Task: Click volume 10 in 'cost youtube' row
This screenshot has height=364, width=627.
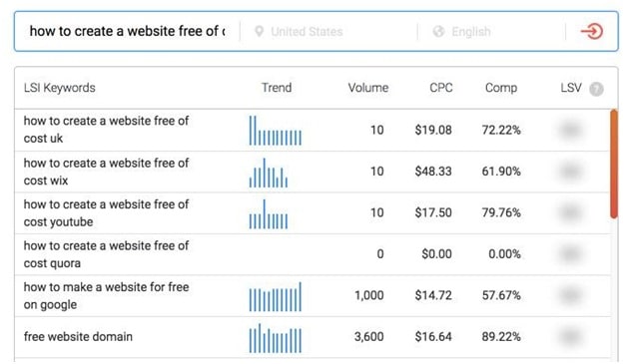Action: click(376, 212)
